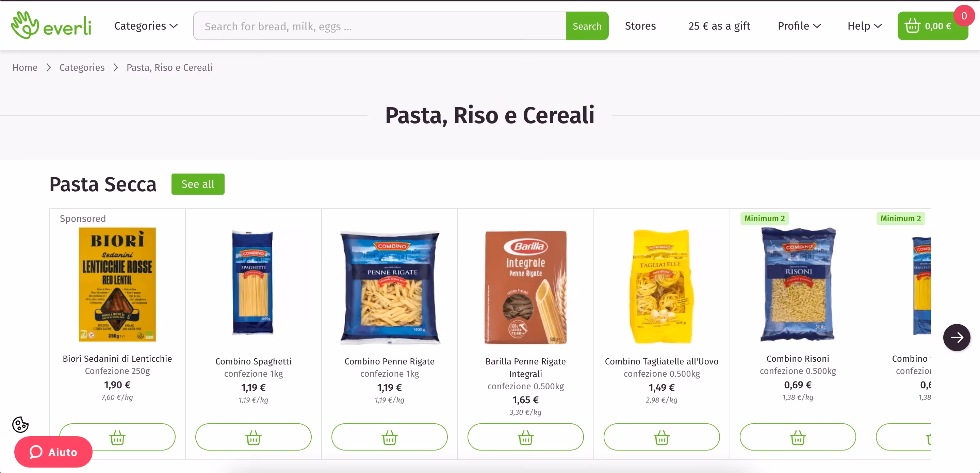
Task: Click inside the search input field
Action: (380, 26)
